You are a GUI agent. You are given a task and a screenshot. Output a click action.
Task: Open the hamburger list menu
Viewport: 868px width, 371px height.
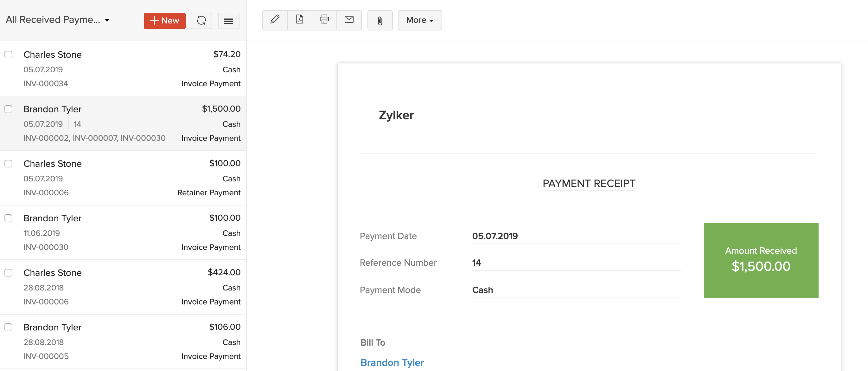coord(228,21)
